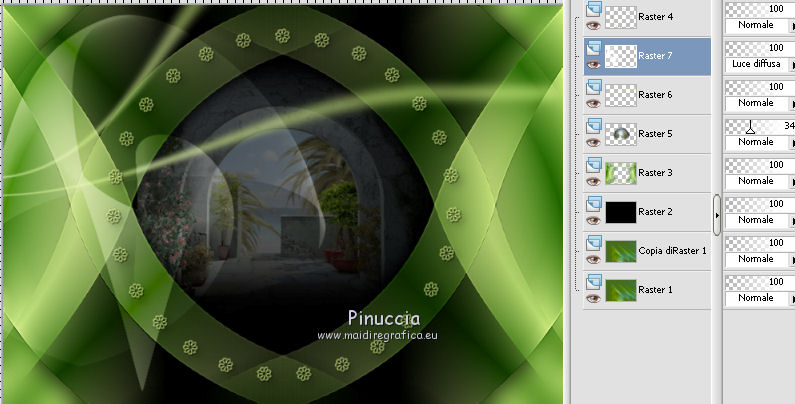The image size is (795, 404).
Task: Click the Raster 5 layer type icon
Action: 594,126
